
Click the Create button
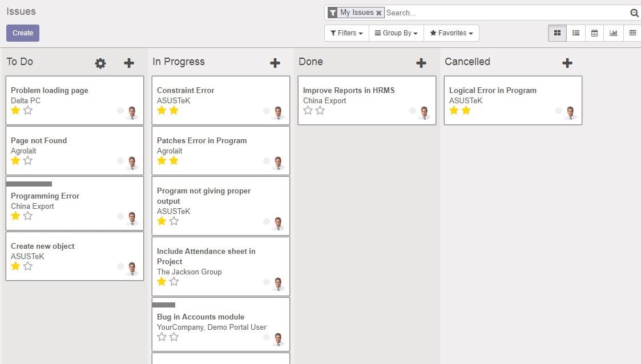(x=23, y=33)
